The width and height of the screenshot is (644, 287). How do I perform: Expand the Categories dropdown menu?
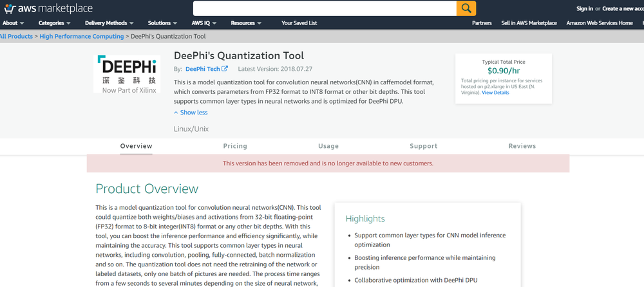coord(55,23)
